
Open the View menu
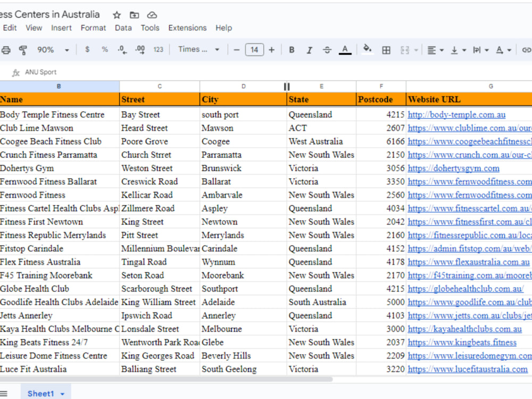(x=34, y=28)
